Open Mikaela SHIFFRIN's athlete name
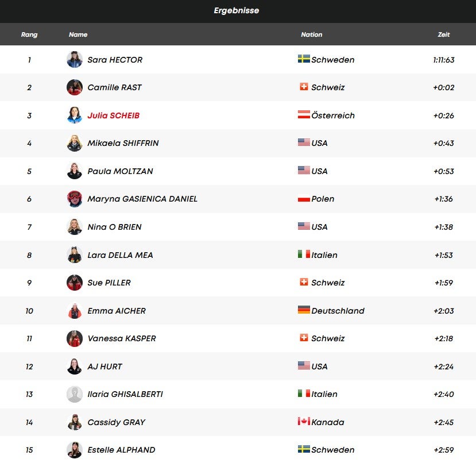The image size is (476, 463). coord(123,143)
